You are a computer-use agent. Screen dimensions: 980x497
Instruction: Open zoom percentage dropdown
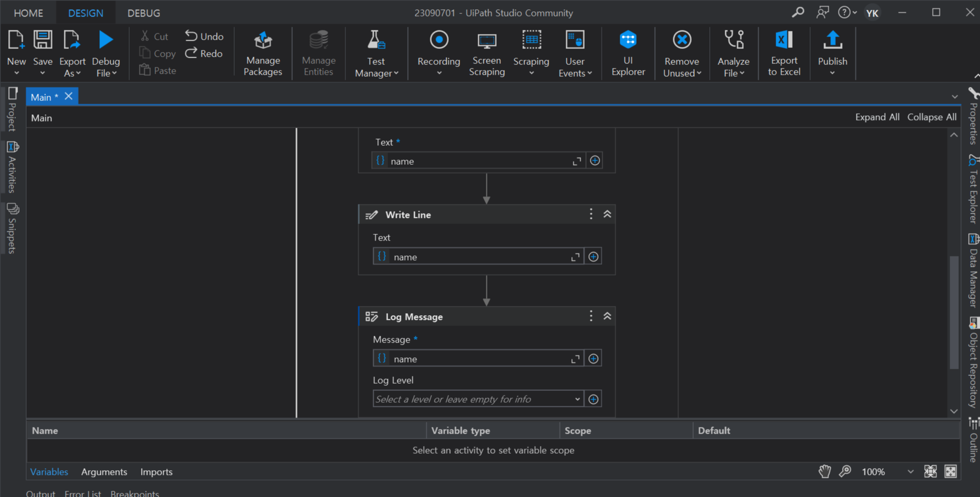click(x=911, y=471)
